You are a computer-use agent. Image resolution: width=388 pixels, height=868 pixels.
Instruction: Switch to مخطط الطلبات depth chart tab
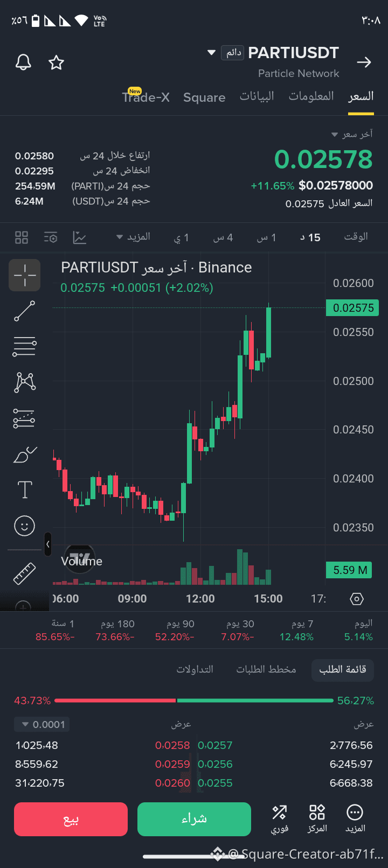[x=266, y=669]
